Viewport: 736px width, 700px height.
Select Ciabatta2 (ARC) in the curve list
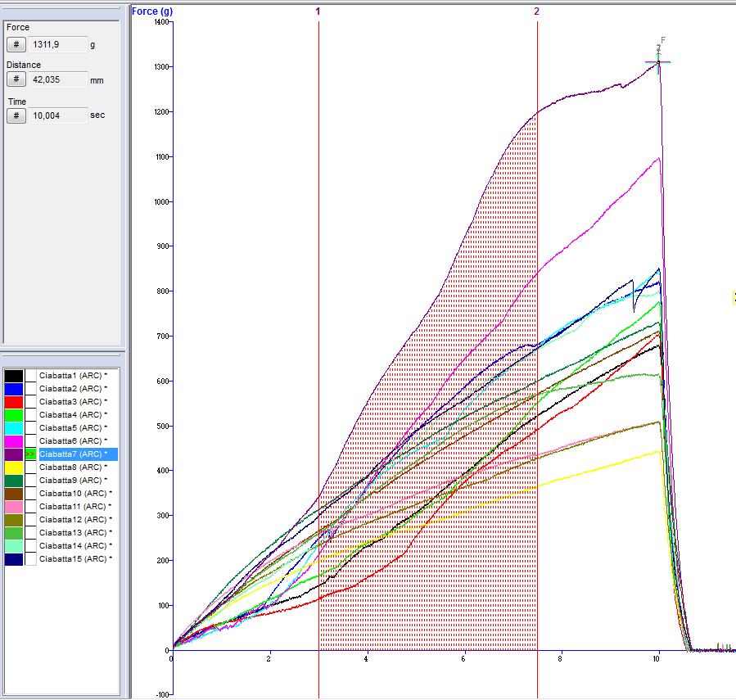tap(73, 389)
